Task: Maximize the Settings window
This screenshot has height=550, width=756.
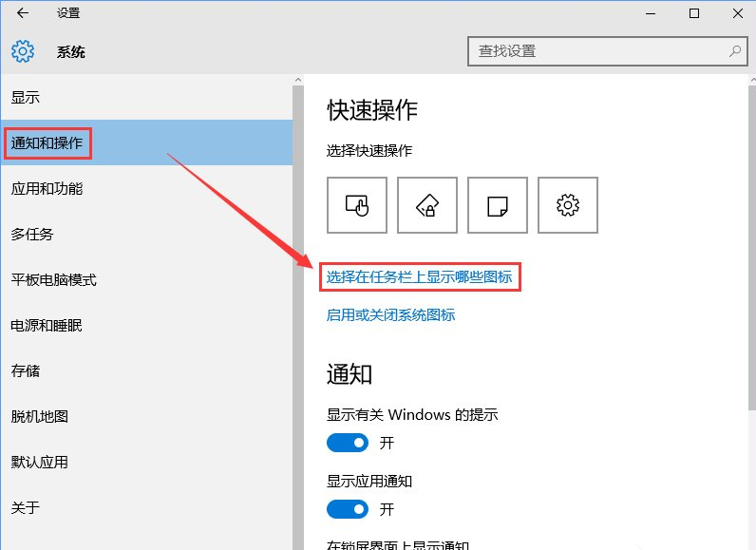Action: [x=694, y=13]
